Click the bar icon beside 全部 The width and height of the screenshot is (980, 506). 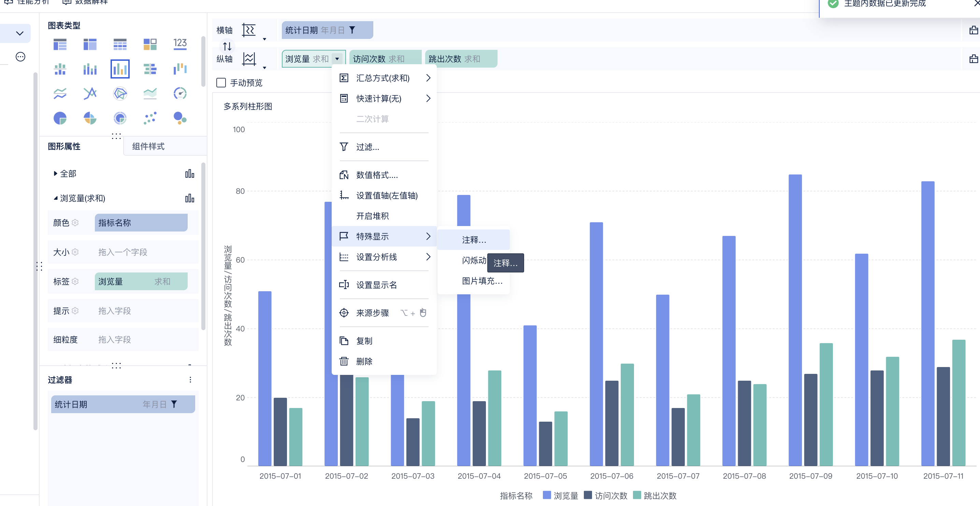(x=189, y=174)
